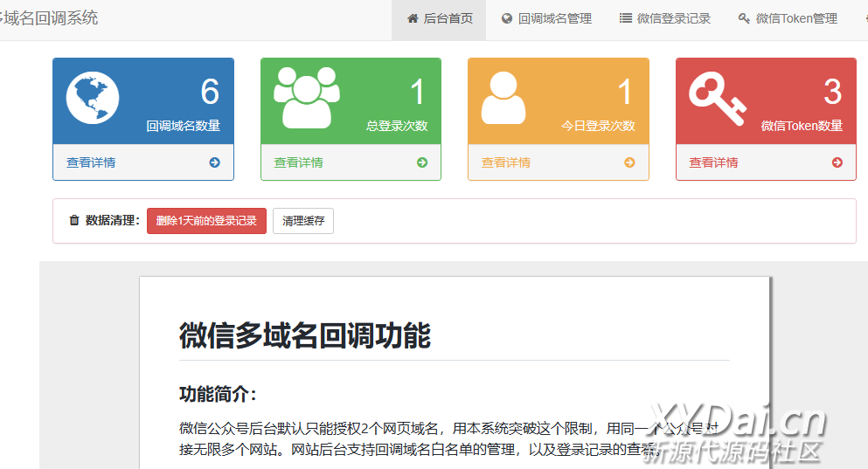The width and height of the screenshot is (868, 469).
Task: Click the users group icon in the green card
Action: click(x=306, y=97)
